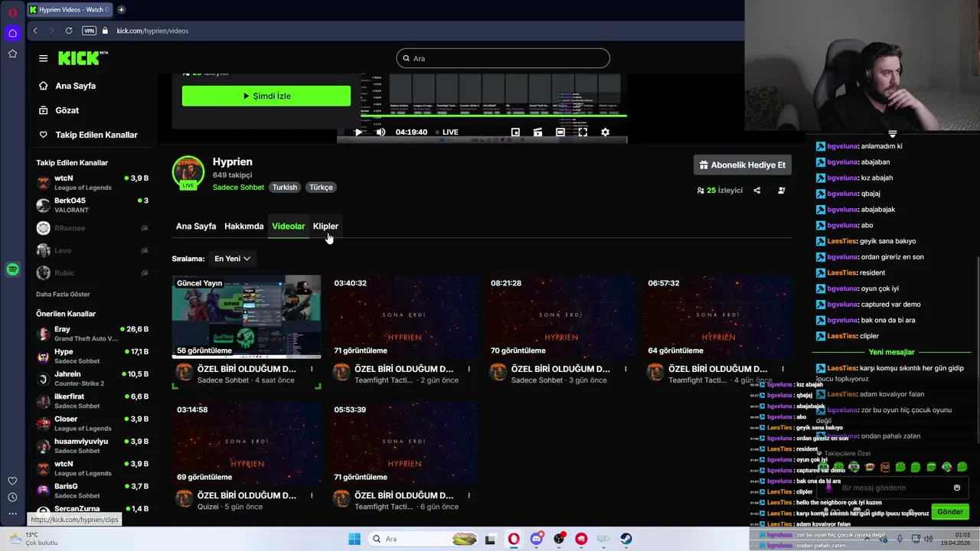Toggle picture-in-picture in mini player
This screenshot has height=551, width=980.
(515, 132)
